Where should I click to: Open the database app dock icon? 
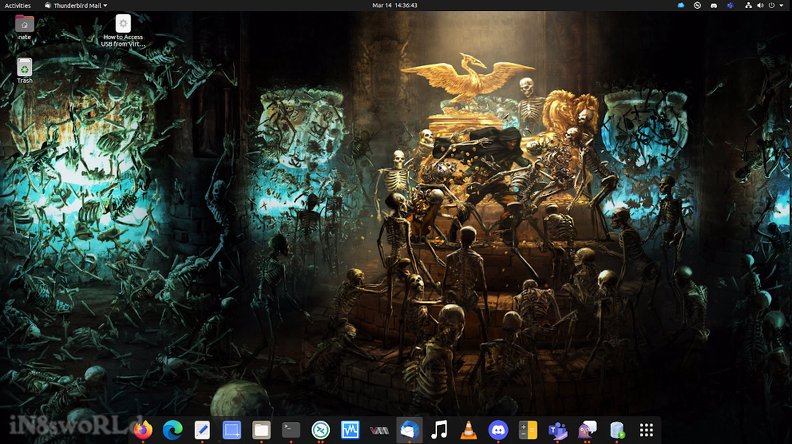617,430
